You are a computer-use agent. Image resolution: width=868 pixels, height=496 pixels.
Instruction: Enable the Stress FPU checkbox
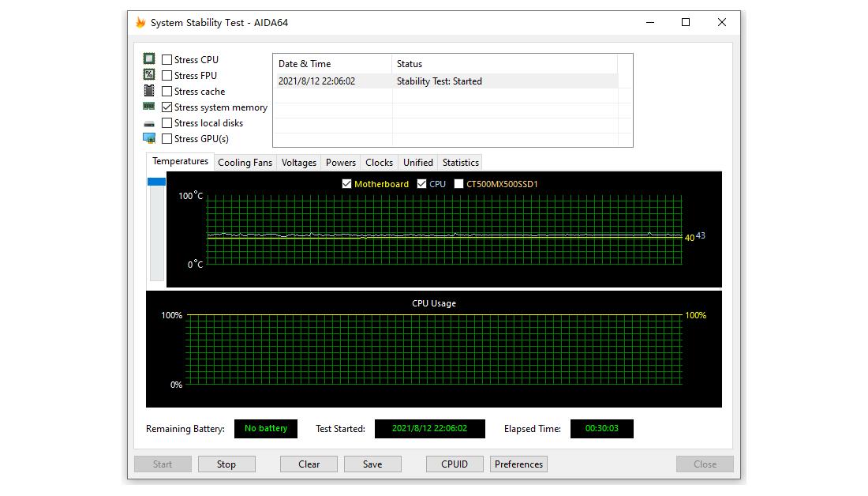[166, 75]
